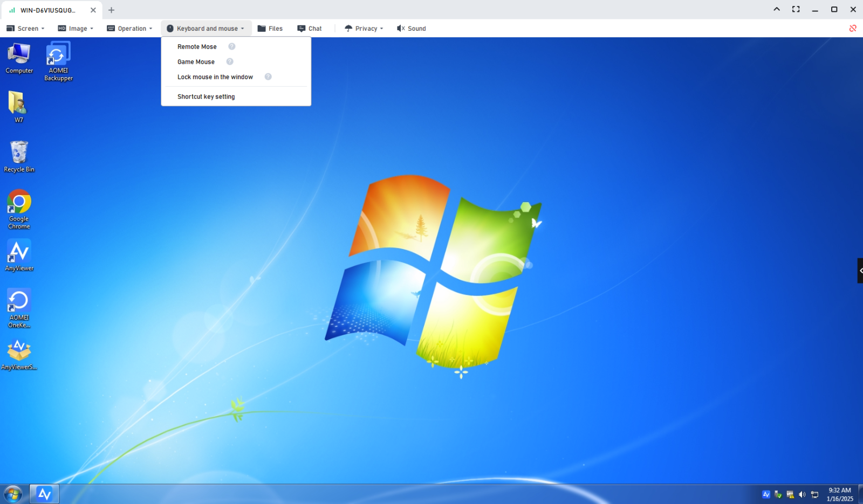Screen dimensions: 863x504
Task: Click help icon beside Lock mouse option
Action: pyautogui.click(x=268, y=77)
